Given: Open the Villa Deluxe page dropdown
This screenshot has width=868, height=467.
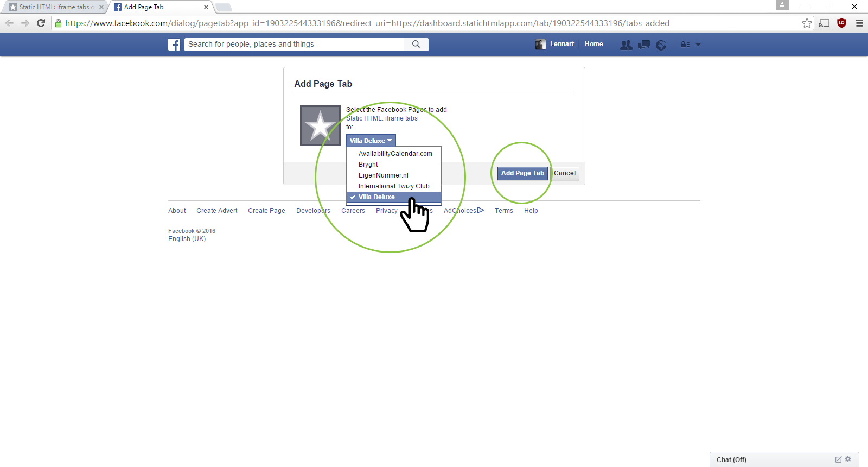Looking at the screenshot, I should click(371, 140).
